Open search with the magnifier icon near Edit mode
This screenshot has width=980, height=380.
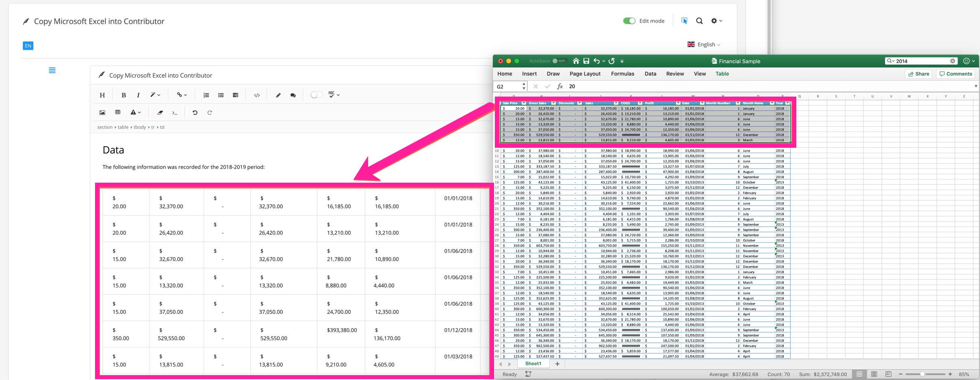click(699, 20)
